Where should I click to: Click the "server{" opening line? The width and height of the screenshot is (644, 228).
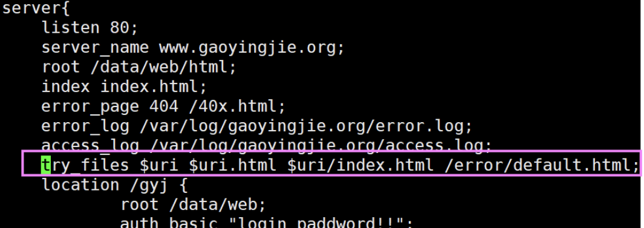click(x=36, y=8)
